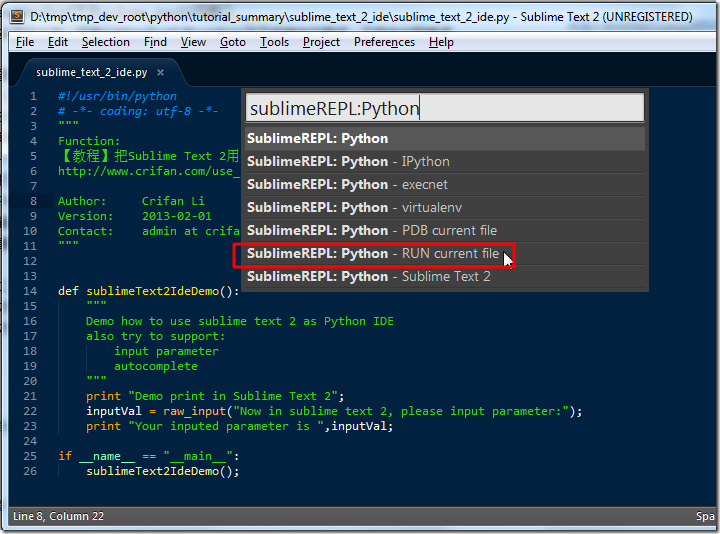This screenshot has width=720, height=534.
Task: Open the View menu
Action: tap(193, 42)
